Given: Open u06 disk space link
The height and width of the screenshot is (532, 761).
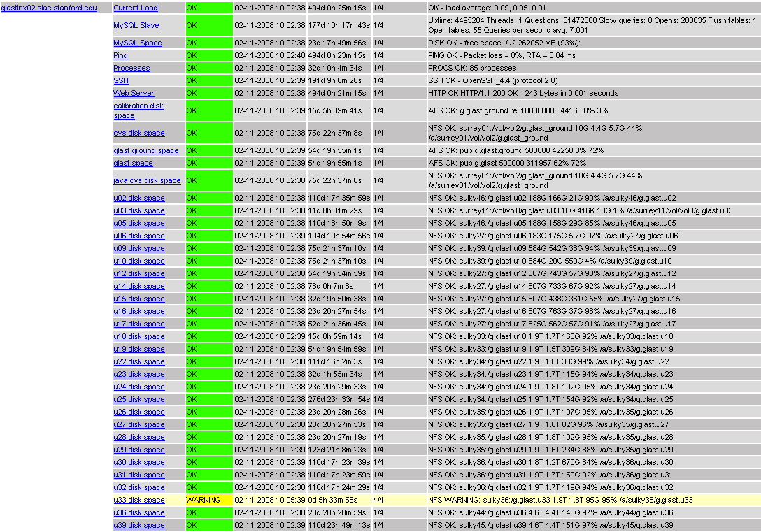Looking at the screenshot, I should click(139, 236).
